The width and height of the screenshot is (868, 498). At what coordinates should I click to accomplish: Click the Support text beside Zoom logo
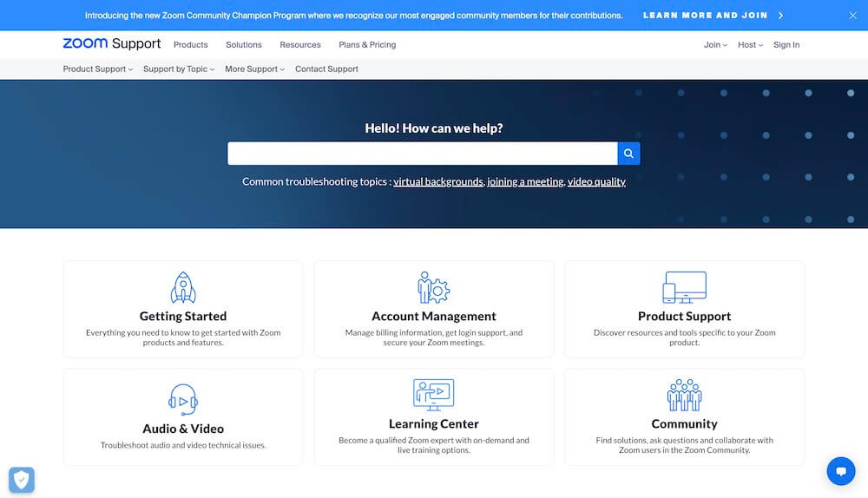click(136, 43)
